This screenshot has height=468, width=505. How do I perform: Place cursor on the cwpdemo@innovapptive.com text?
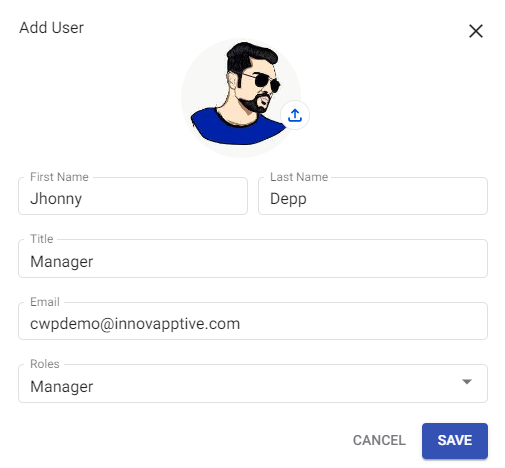pos(135,324)
